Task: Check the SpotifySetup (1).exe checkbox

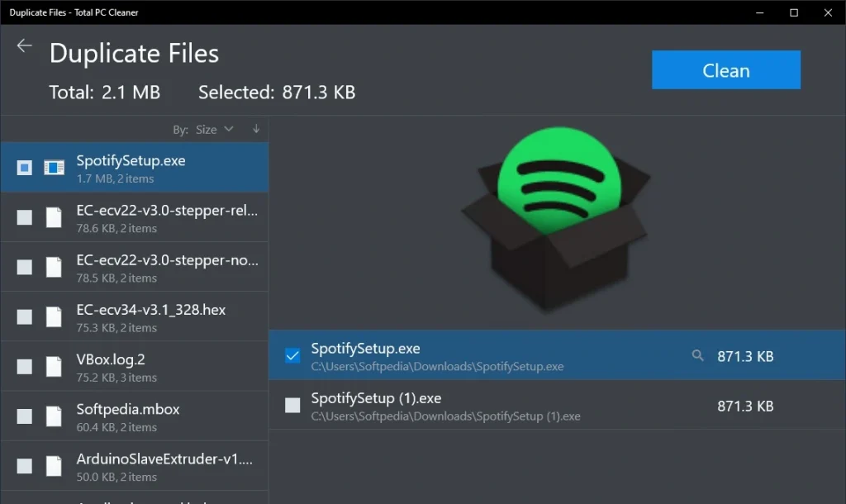Action: pos(292,405)
